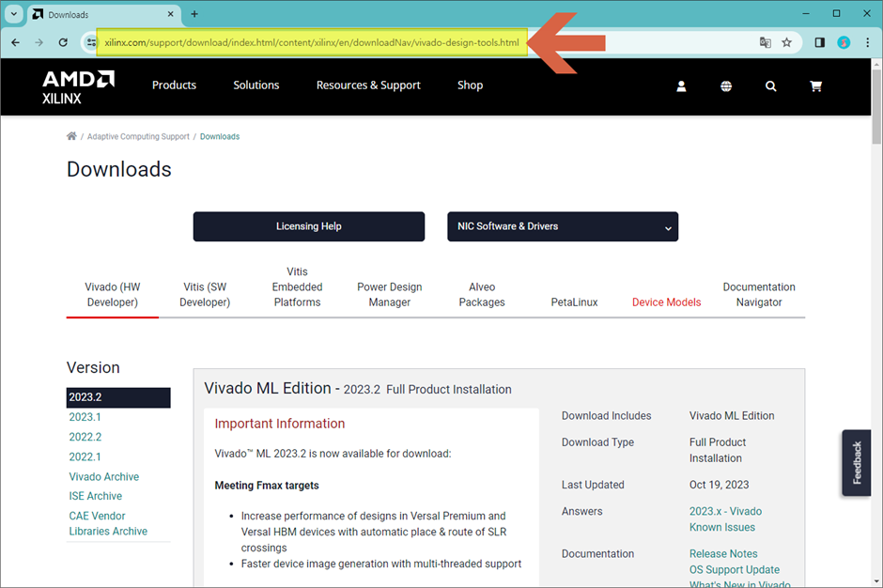Image resolution: width=883 pixels, height=588 pixels.
Task: Open the Products menu
Action: 174,85
